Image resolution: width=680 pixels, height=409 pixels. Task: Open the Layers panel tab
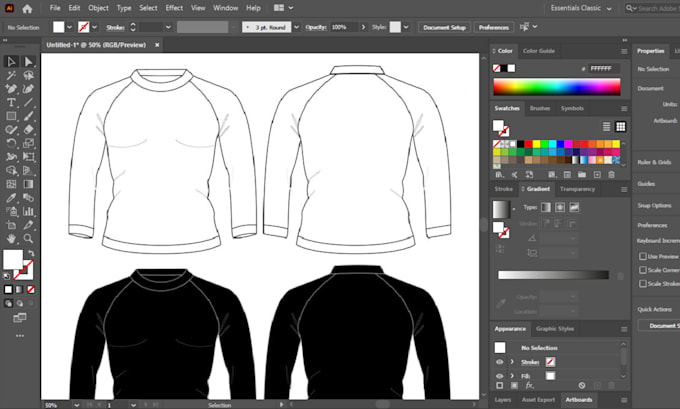pos(503,400)
